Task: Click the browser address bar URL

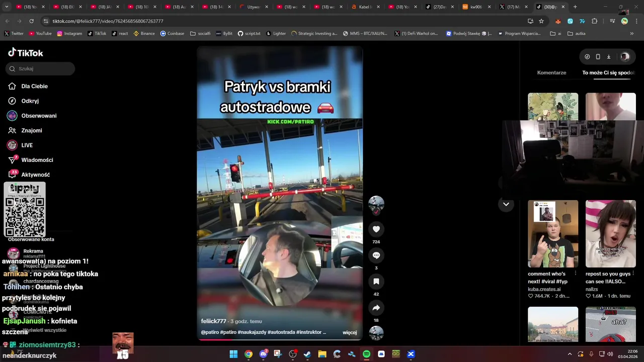Action: 108,21
